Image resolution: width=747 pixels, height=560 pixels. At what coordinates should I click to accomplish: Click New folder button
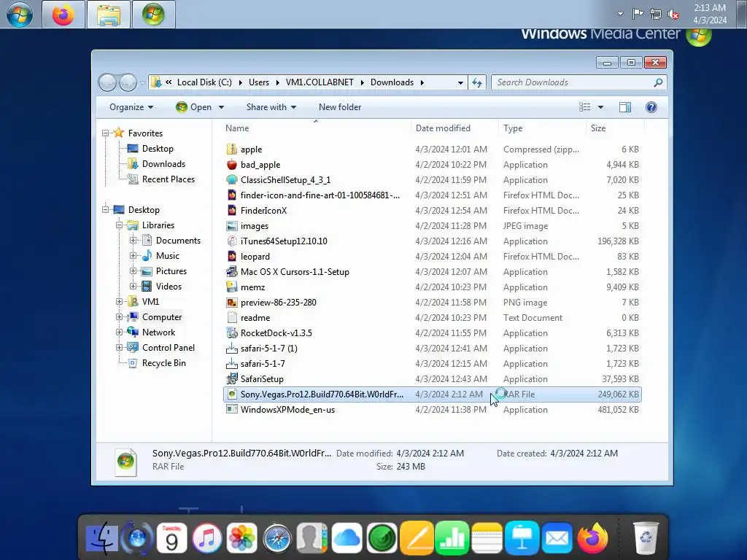click(340, 107)
